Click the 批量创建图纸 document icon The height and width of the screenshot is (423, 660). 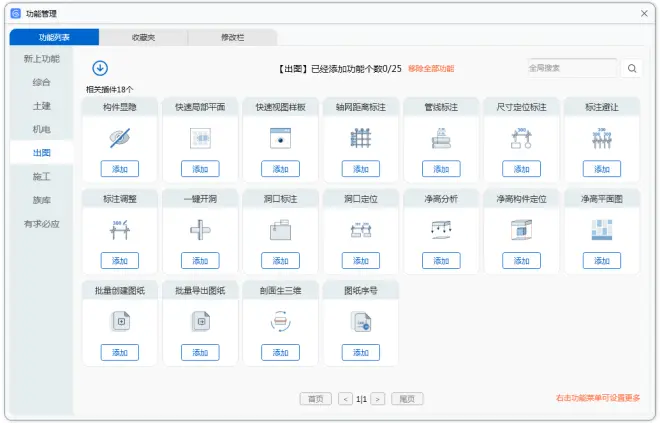(x=121, y=322)
